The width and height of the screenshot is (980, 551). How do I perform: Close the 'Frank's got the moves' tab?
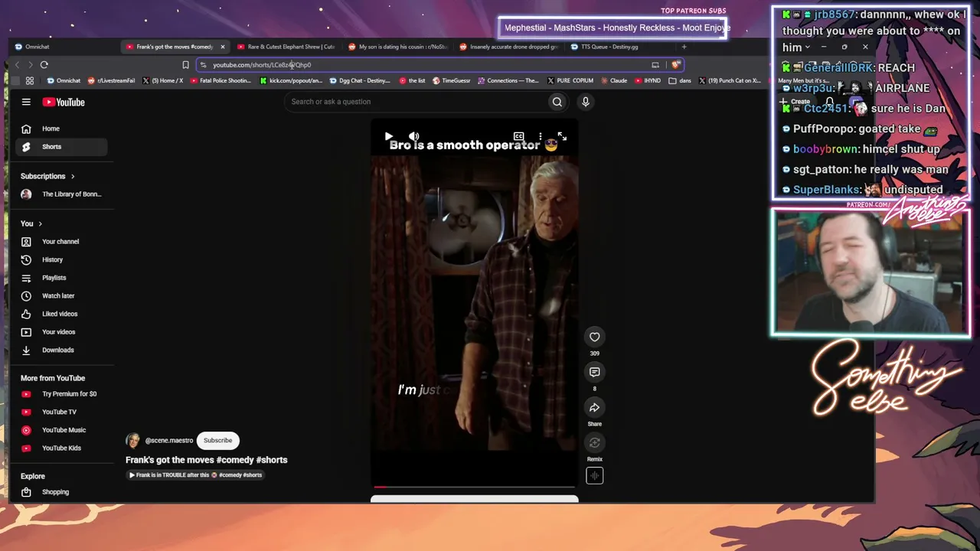223,47
